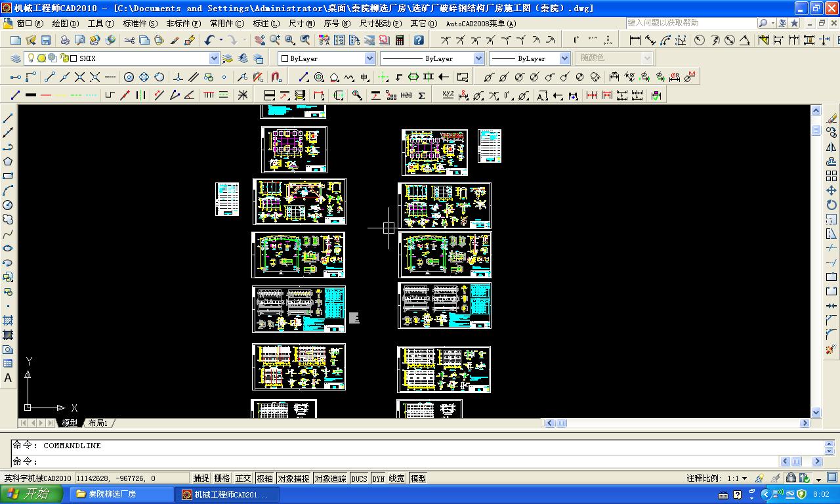
Task: Toggle 正交 ortho mode in status bar
Action: pyautogui.click(x=243, y=478)
